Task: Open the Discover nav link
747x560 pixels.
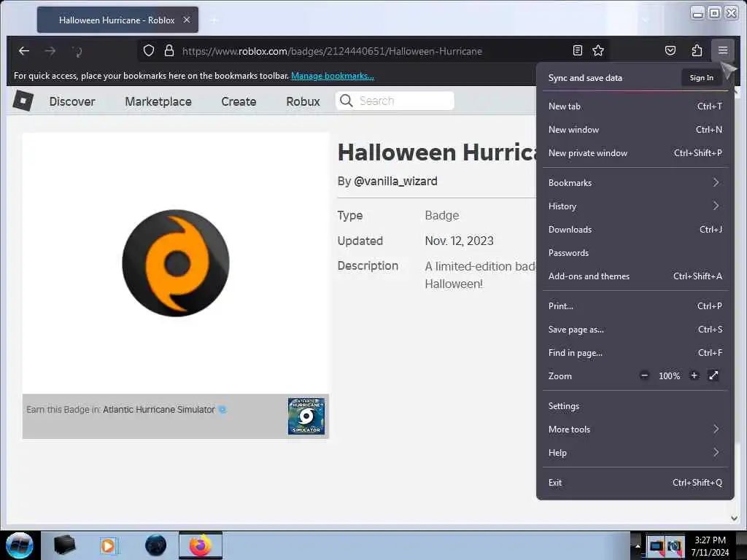Action: pyautogui.click(x=72, y=101)
